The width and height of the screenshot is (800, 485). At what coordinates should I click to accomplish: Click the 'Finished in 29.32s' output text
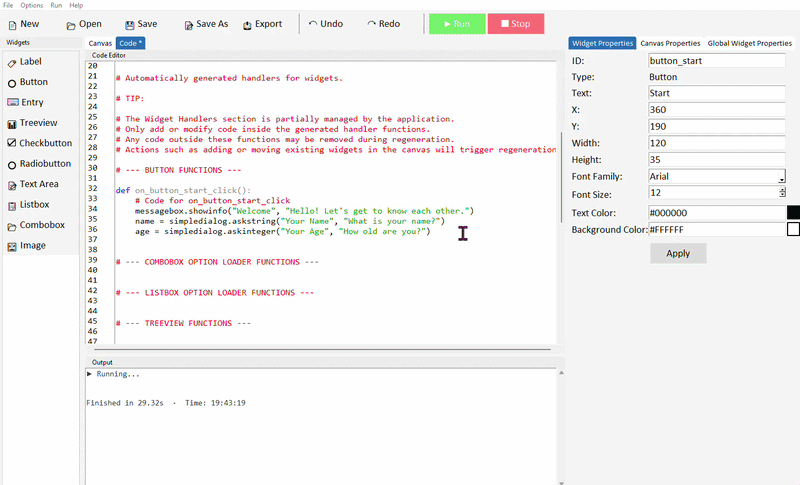[125, 403]
